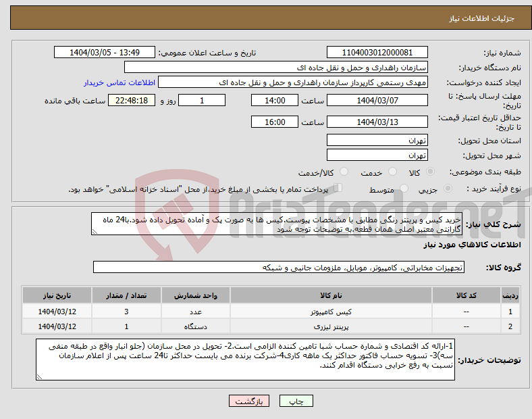Viewport: 532px width, 419px height.
Task: Click the resize grip of شرح کلی نیاز textarea
Action: [95, 232]
